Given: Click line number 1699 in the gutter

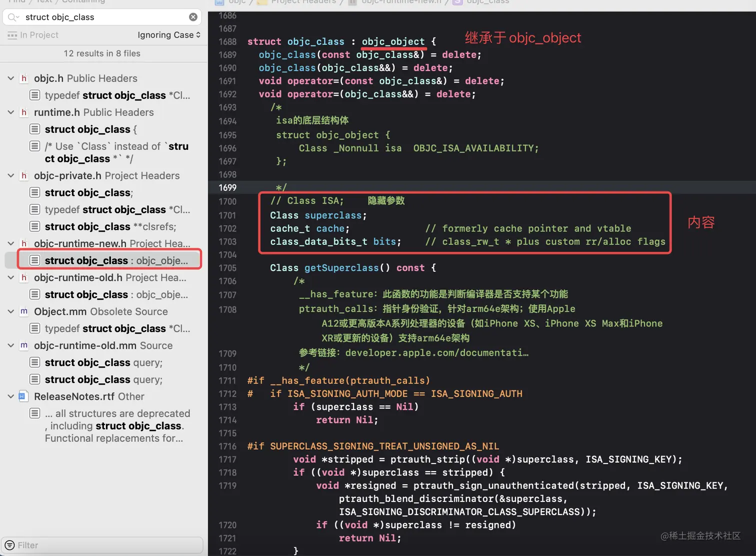Looking at the screenshot, I should click(x=227, y=187).
